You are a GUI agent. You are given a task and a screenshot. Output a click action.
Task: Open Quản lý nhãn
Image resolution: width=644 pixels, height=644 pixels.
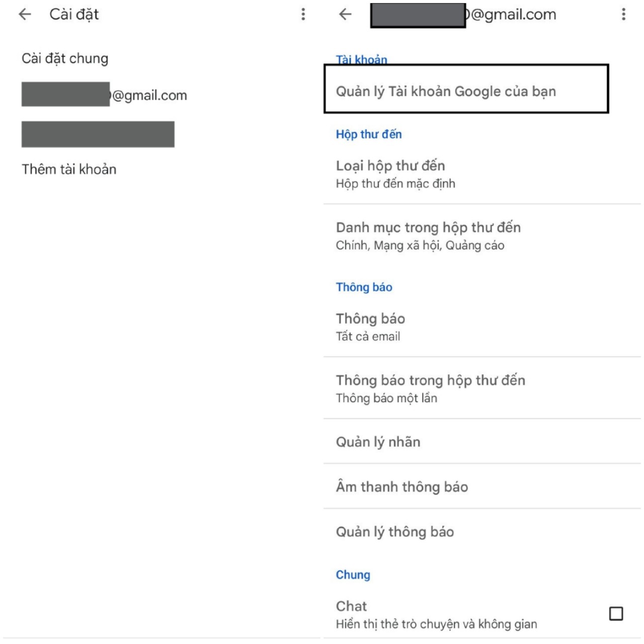pos(482,442)
